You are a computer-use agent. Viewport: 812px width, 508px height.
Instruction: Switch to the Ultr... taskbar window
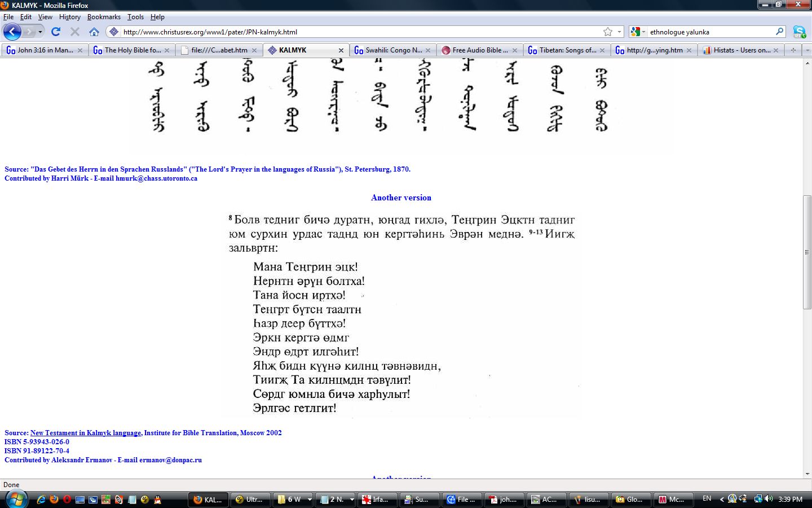tap(250, 500)
